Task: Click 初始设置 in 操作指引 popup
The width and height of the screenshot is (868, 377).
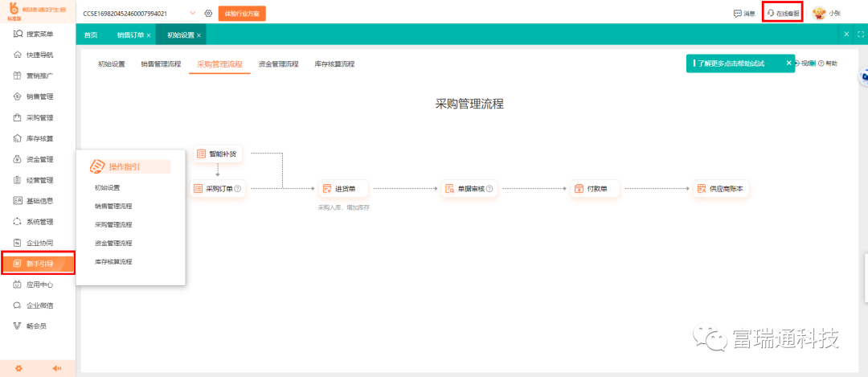Action: tap(108, 187)
